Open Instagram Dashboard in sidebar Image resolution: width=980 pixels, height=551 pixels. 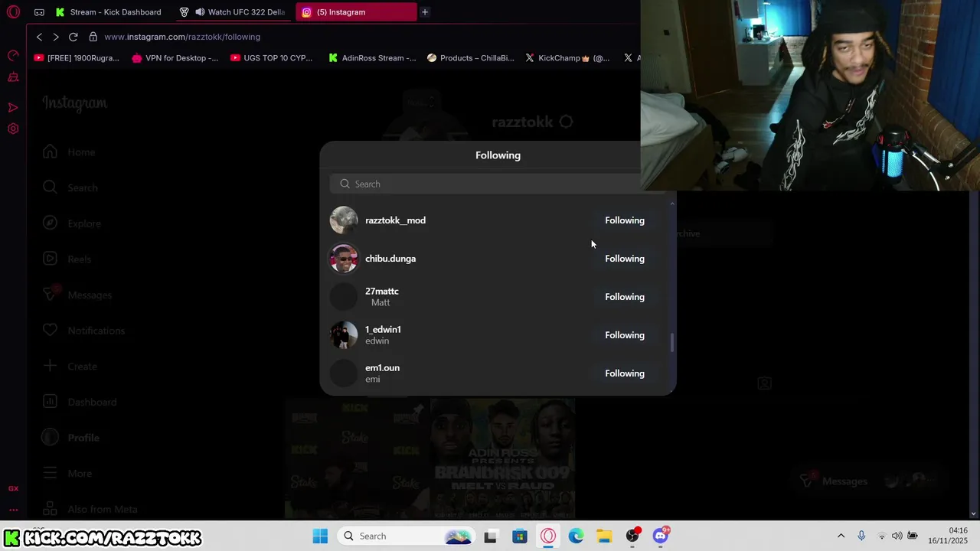click(80, 402)
